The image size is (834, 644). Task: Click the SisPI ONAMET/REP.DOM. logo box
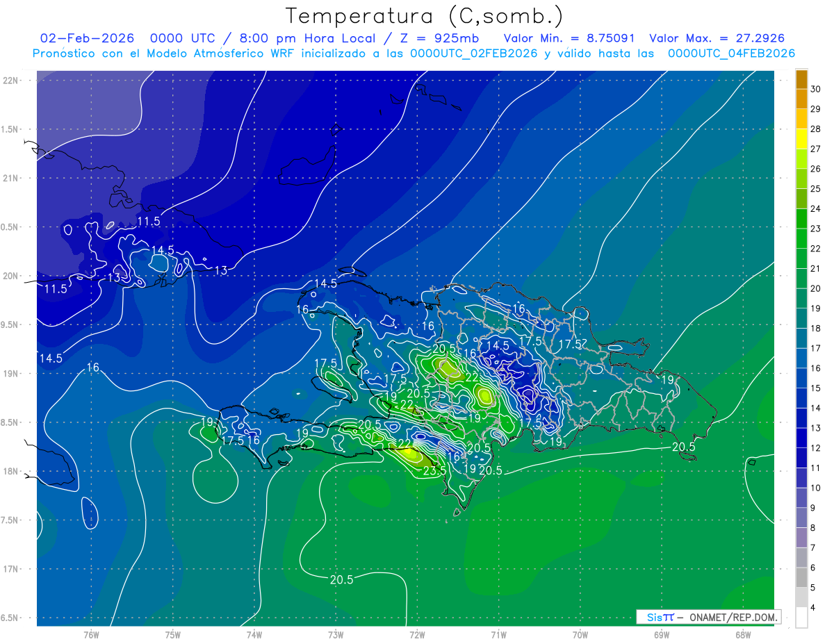point(708,617)
